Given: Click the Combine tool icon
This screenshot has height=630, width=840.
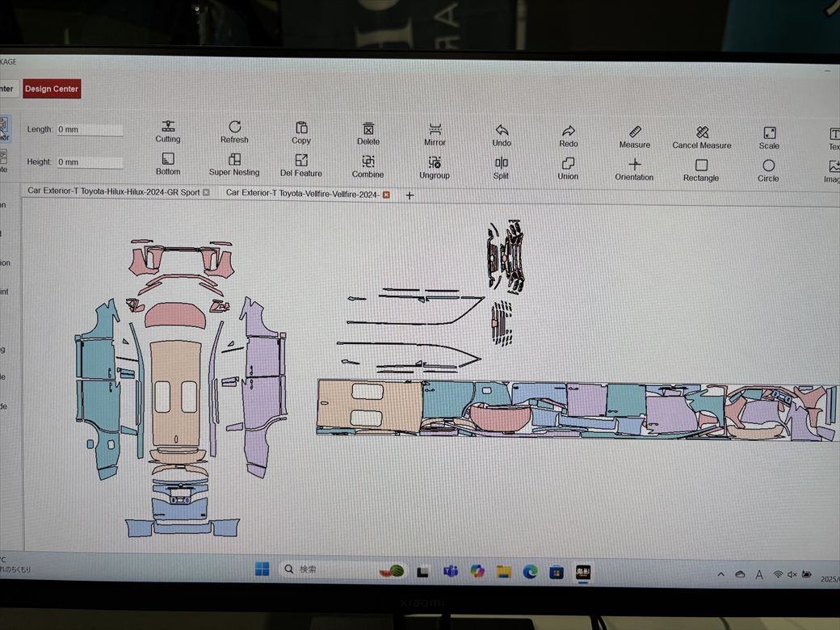Looking at the screenshot, I should click(x=368, y=162).
